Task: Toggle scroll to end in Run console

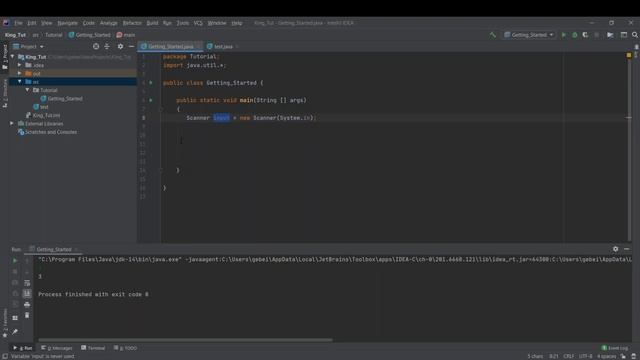Action: [x=27, y=293]
